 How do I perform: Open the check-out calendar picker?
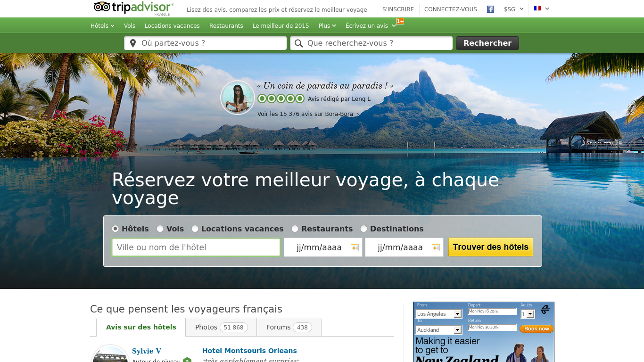pyautogui.click(x=436, y=247)
